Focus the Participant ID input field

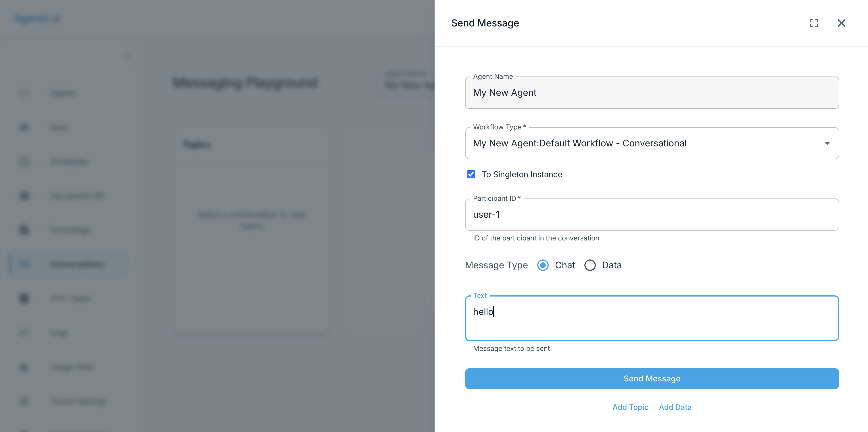(652, 215)
